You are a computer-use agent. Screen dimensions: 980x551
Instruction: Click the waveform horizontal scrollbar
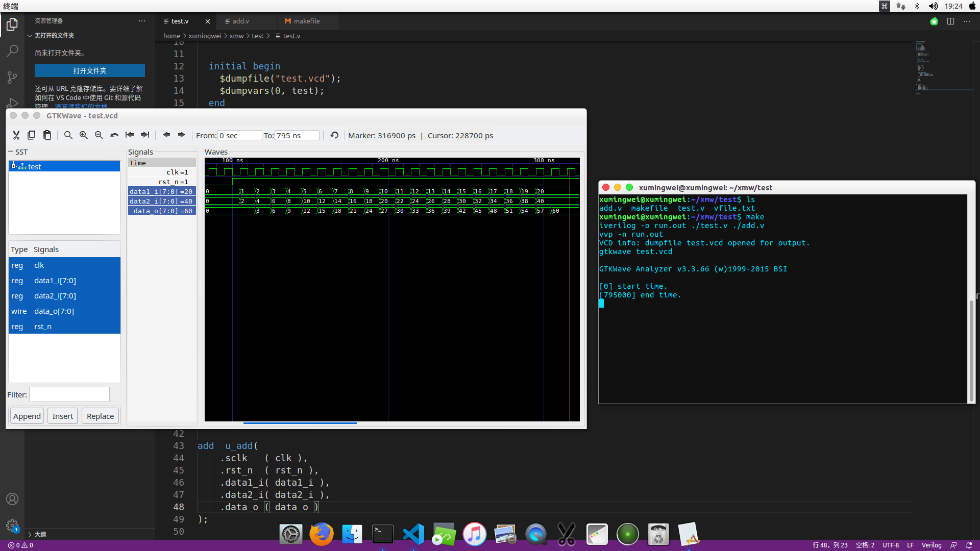[x=300, y=423]
